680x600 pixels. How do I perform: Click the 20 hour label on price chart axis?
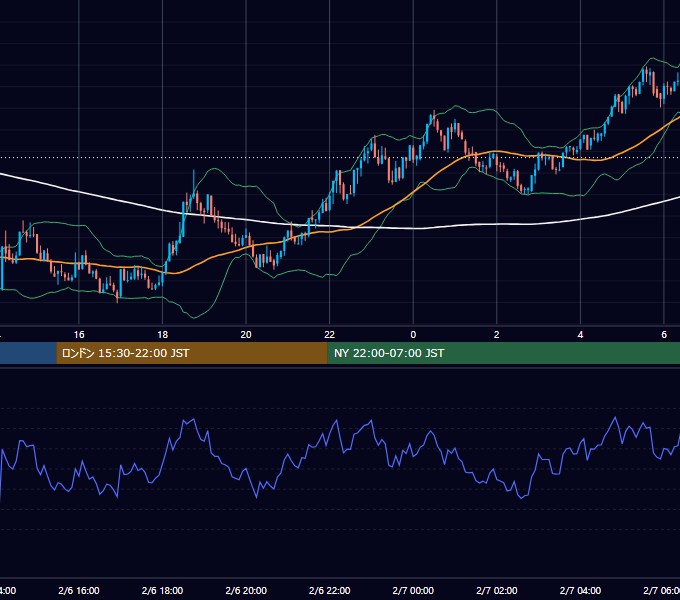246,335
